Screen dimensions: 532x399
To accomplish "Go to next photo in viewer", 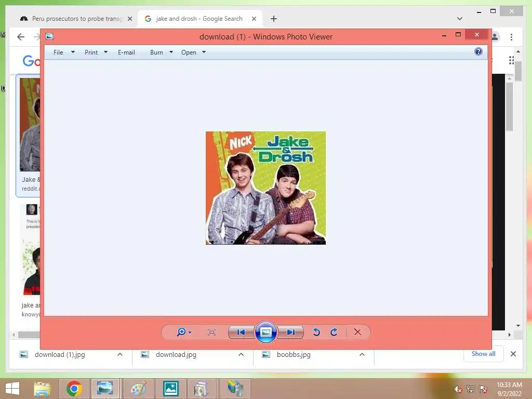I will tap(290, 332).
